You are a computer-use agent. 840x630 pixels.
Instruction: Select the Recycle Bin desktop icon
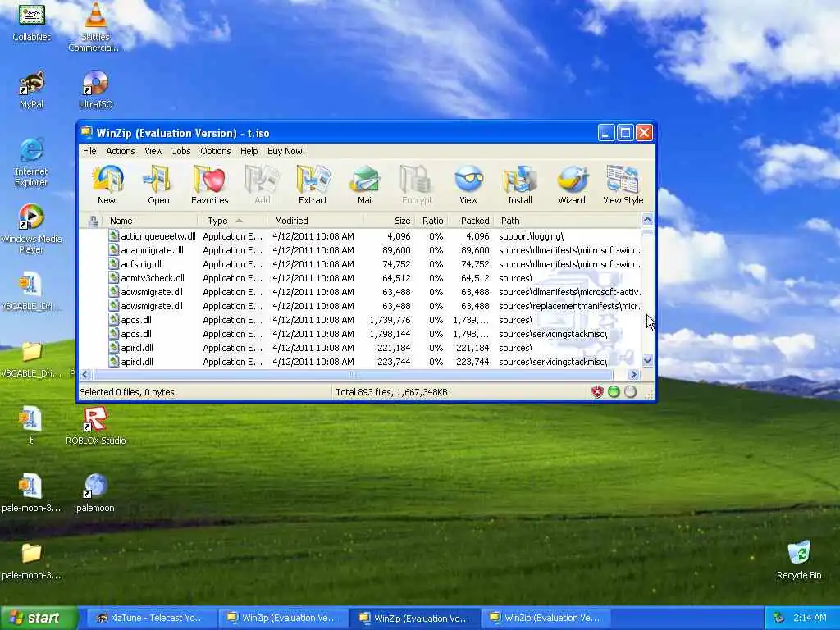(799, 559)
